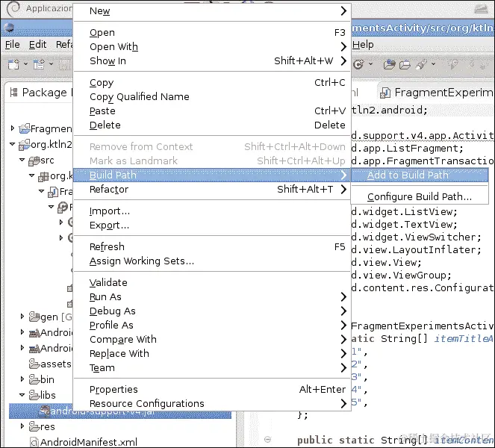Click the bin folder icon
Screen dimensions: 495x448
click(34, 379)
